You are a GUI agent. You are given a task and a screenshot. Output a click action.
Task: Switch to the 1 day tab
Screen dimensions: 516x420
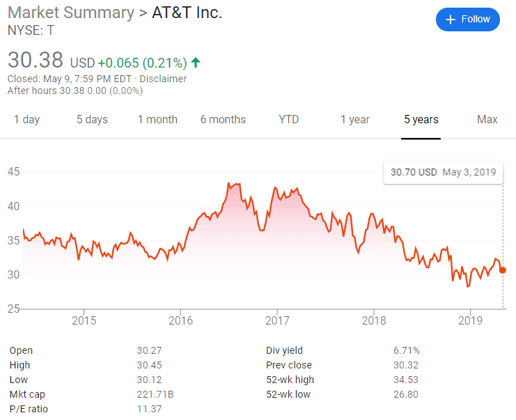27,120
